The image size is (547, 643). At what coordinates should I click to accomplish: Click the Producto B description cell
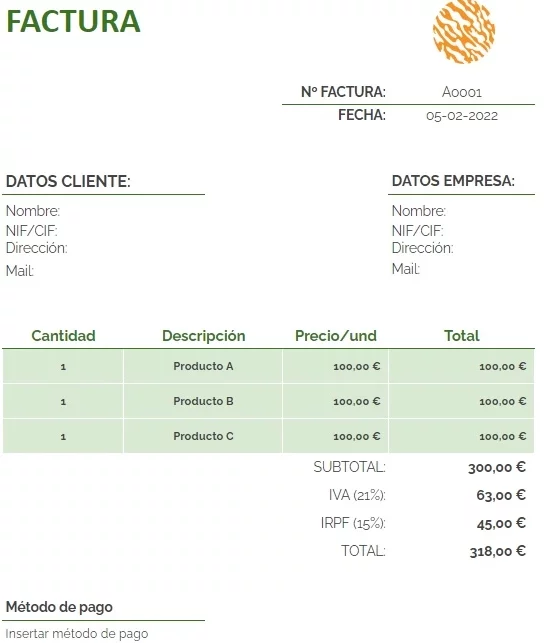(203, 401)
